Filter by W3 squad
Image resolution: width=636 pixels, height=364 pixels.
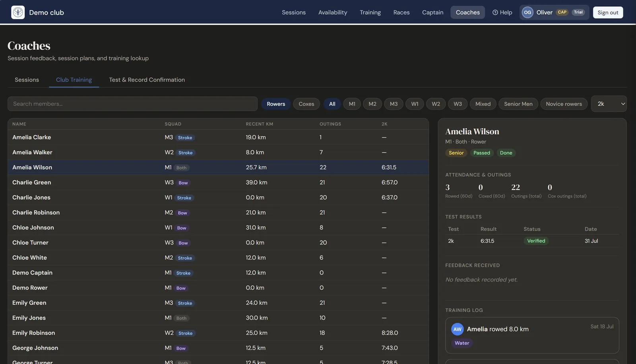coord(458,104)
